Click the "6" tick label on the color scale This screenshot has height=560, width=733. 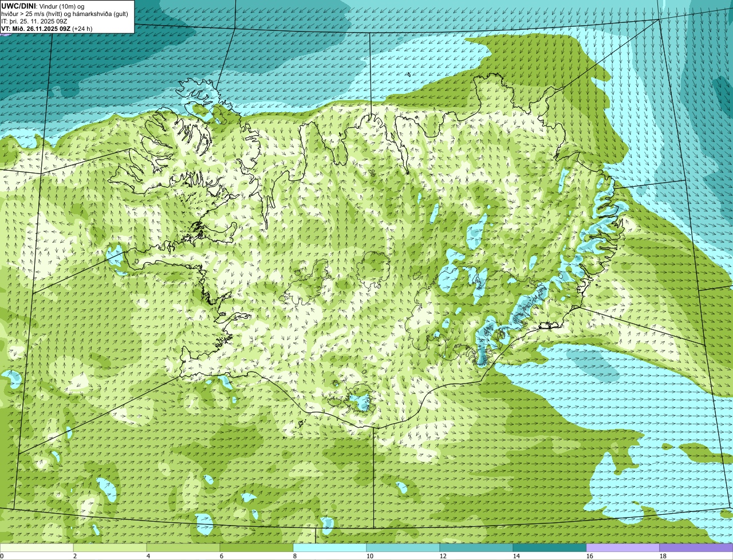[222, 556]
